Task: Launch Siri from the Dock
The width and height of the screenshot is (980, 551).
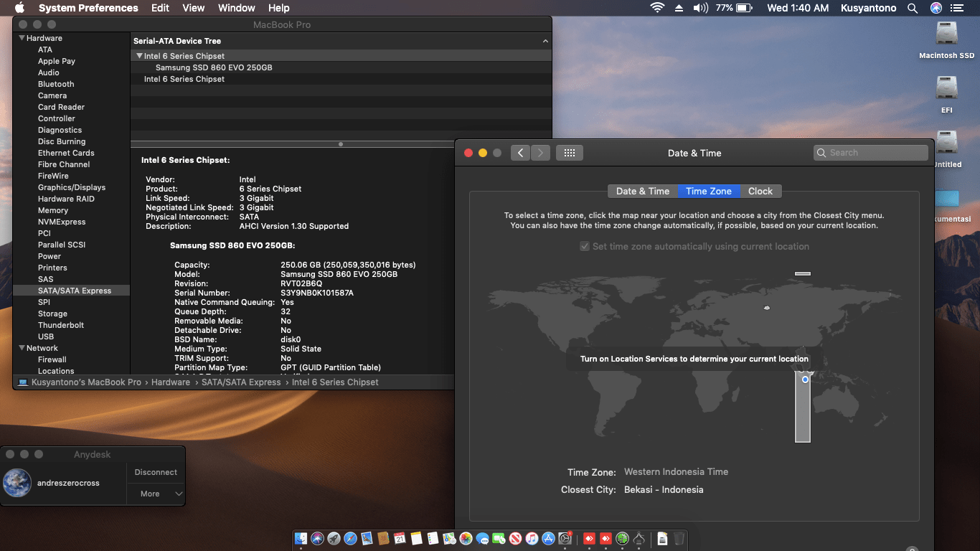Action: [318, 538]
